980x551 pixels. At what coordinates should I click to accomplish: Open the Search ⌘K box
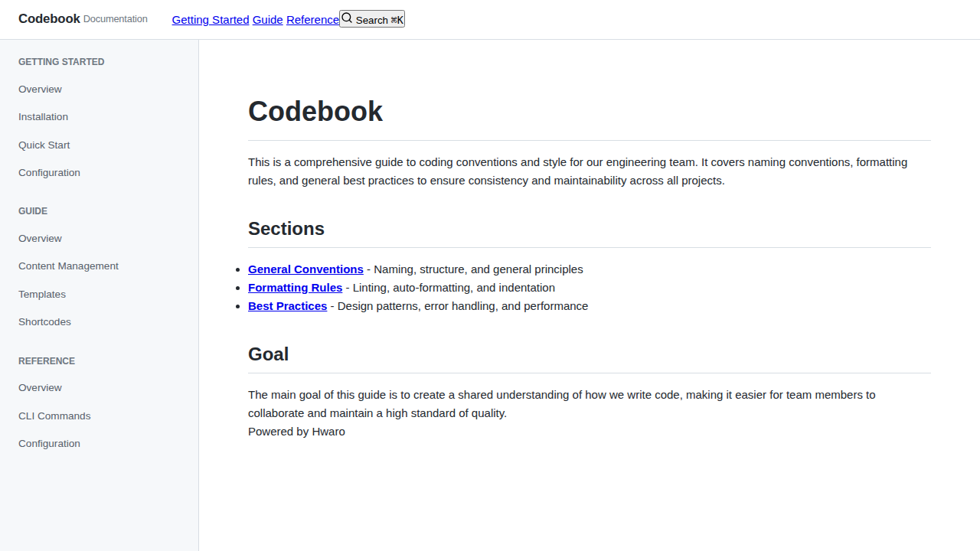click(377, 19)
